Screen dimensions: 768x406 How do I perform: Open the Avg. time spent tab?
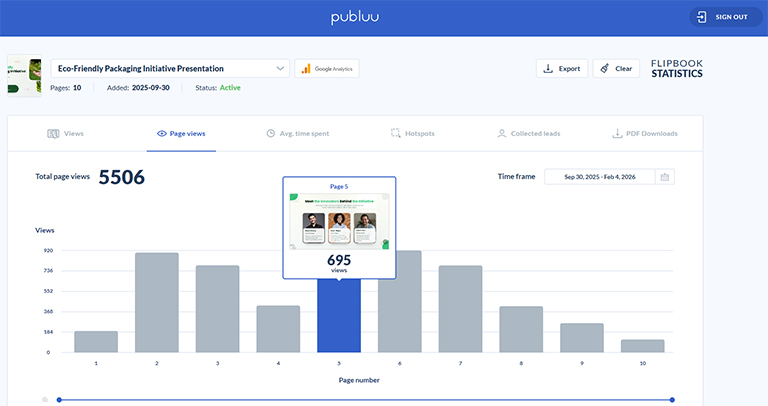tap(298, 134)
